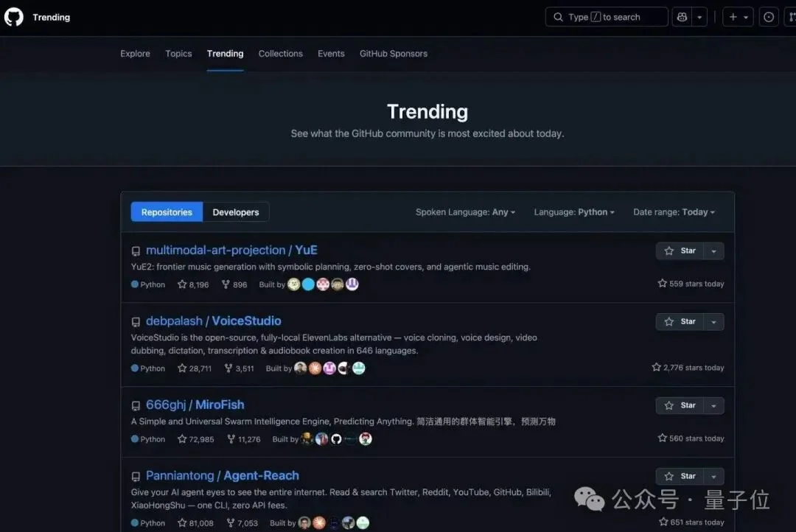The image size is (796, 532).
Task: Open last contributor avatar for VoiceStudio
Action: pos(359,368)
